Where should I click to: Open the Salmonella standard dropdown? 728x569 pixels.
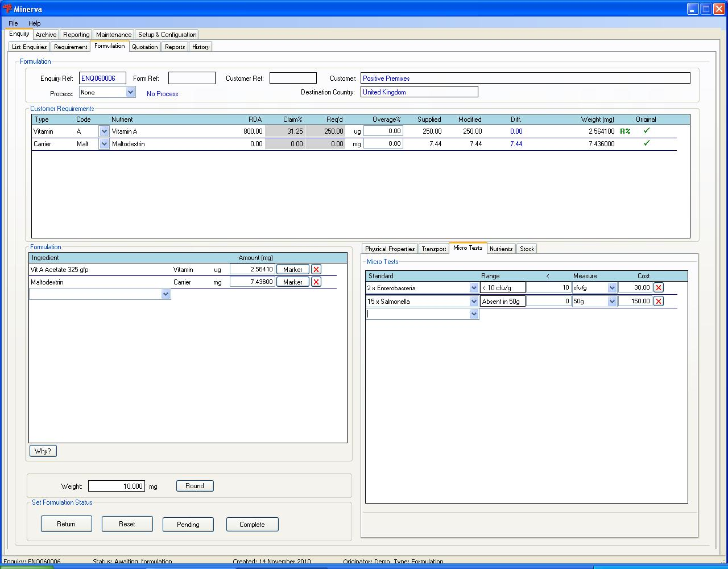(x=474, y=302)
